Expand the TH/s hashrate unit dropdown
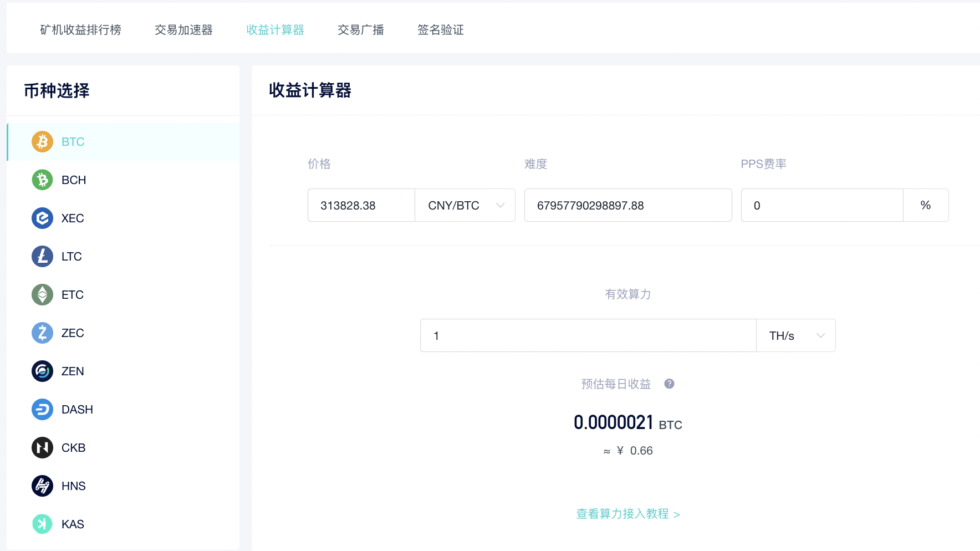 click(796, 335)
